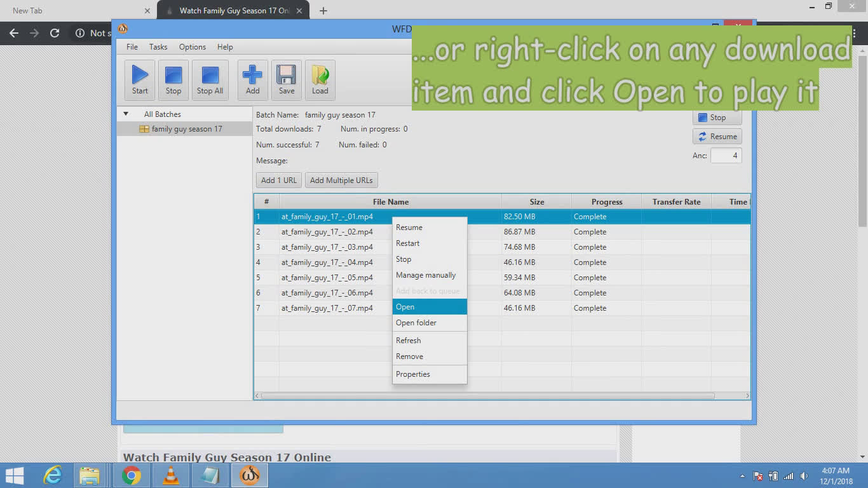Choose Resume in context menu
The width and height of the screenshot is (868, 488).
(x=430, y=227)
